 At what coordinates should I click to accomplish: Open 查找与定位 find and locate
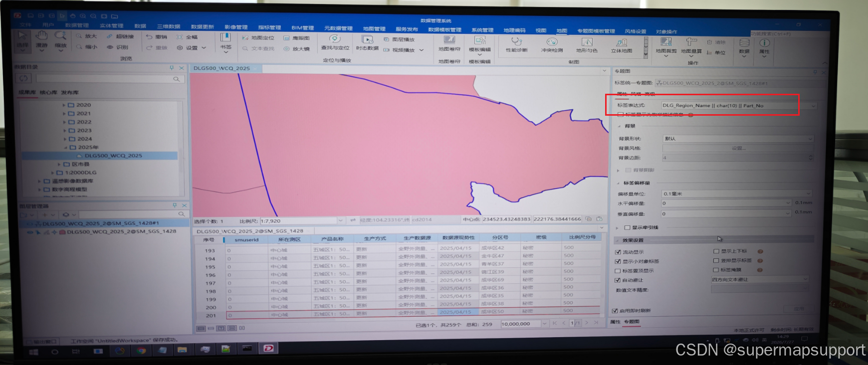tap(335, 42)
